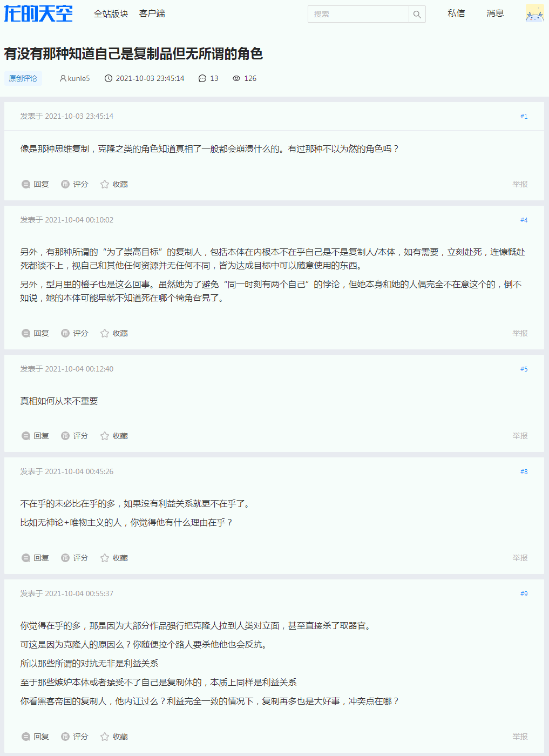
Task: Click timestamp 发表于 2021-10-04 00:12:40
Action: (67, 369)
